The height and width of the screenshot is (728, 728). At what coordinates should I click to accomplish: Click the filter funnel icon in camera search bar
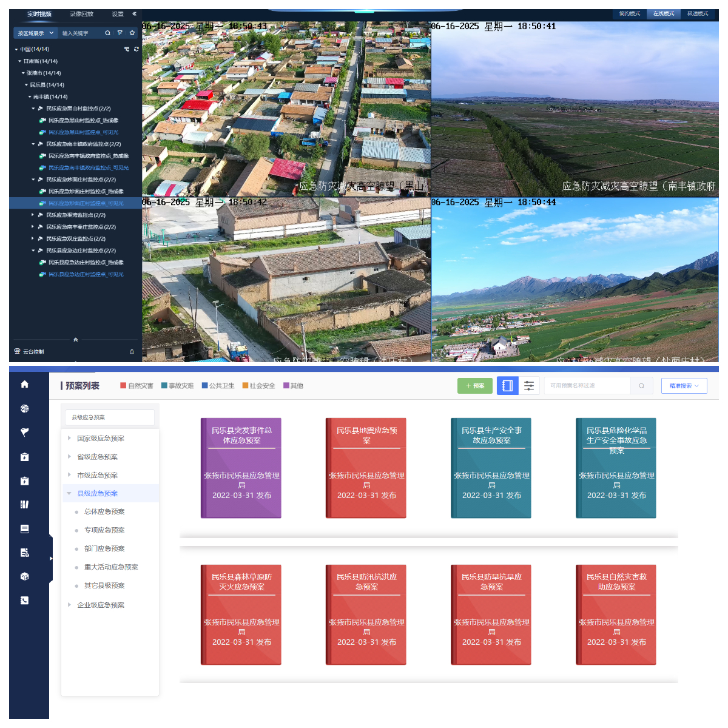click(120, 33)
